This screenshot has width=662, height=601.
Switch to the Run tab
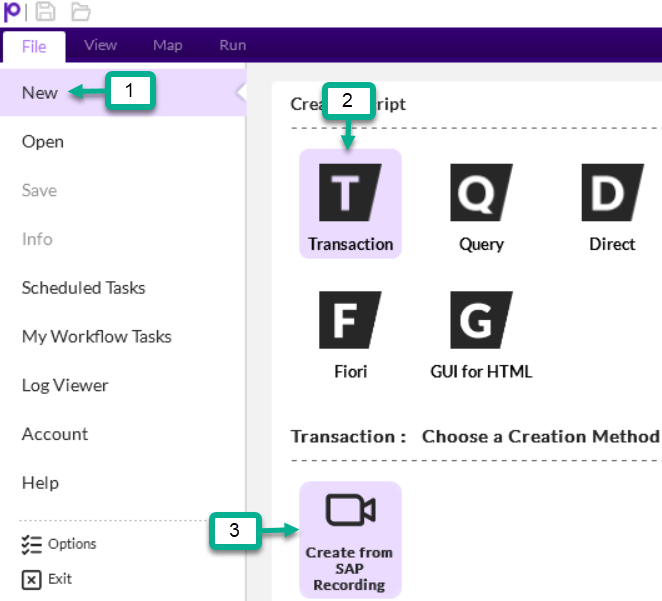click(233, 45)
